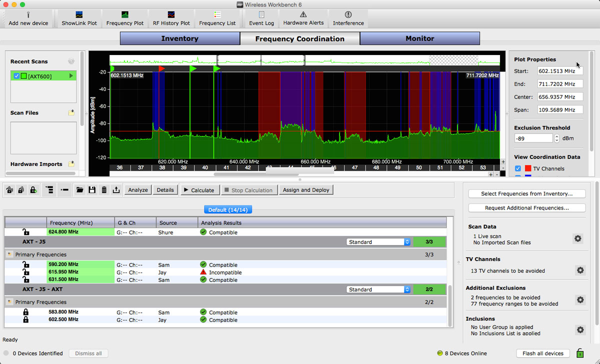Open Standard dropdown for AXT - J5 - AXT
Image resolution: width=600 pixels, height=364 pixels.
378,289
